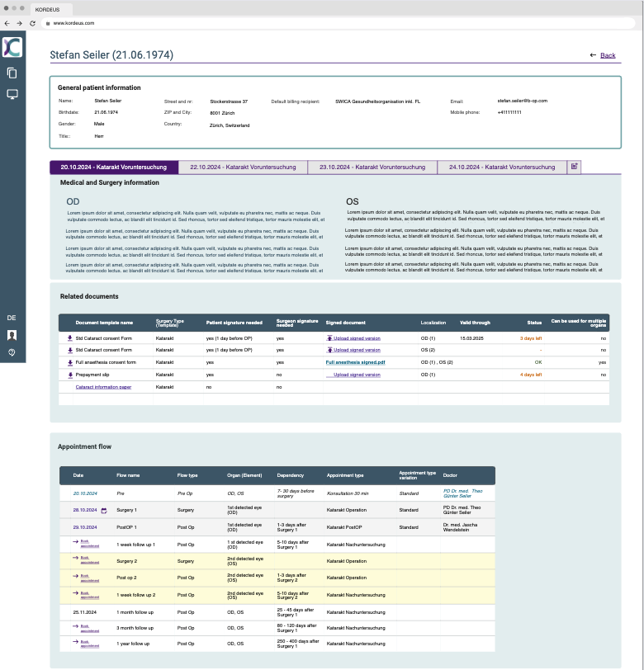Open the documents icon in the left sidebar
Image resolution: width=644 pixels, height=670 pixels.
[x=12, y=73]
